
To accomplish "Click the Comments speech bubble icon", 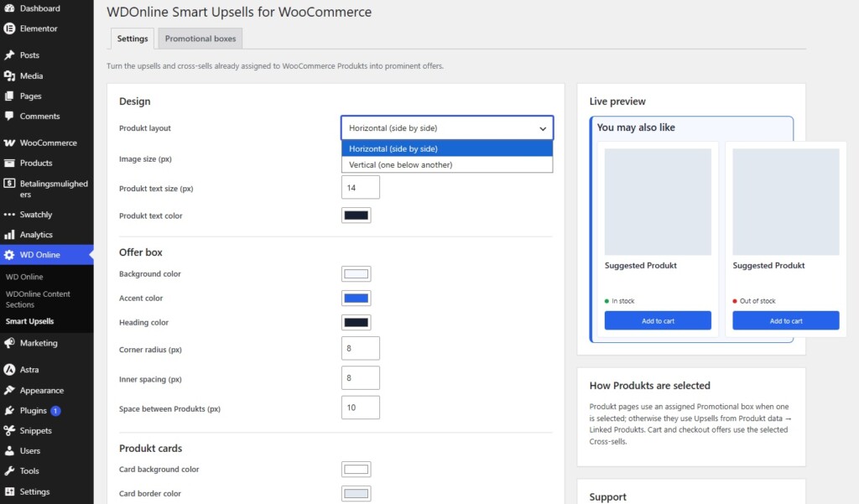I will coord(9,116).
